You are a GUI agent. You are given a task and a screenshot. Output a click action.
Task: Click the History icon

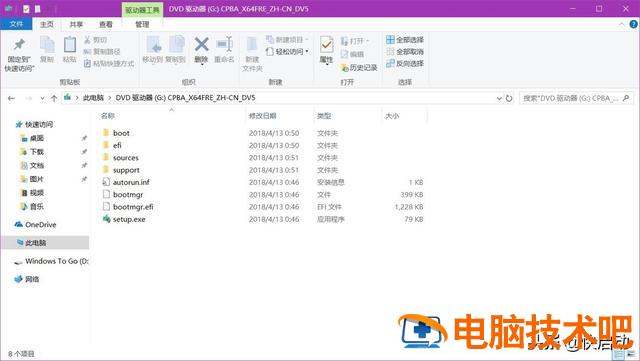pyautogui.click(x=345, y=67)
